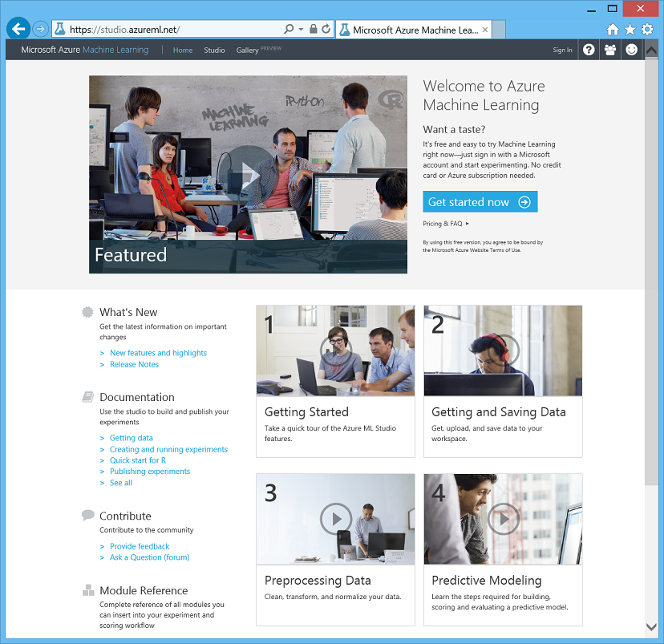Click the Documentation book icon
The image size is (664, 644).
tap(87, 397)
